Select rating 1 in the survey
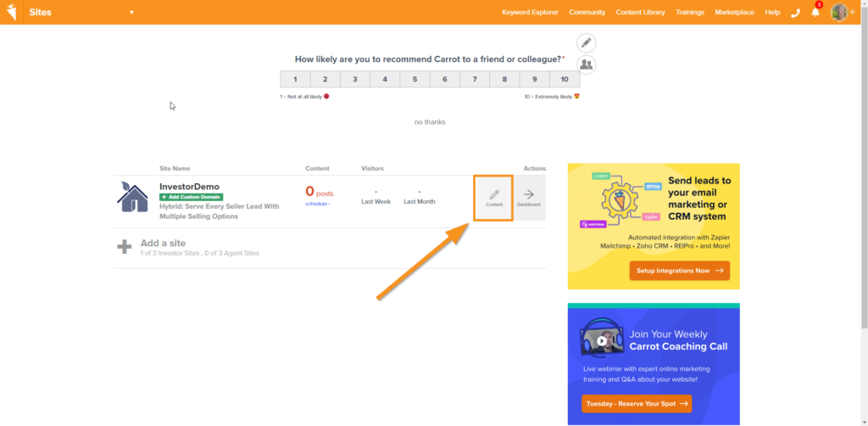 295,79
